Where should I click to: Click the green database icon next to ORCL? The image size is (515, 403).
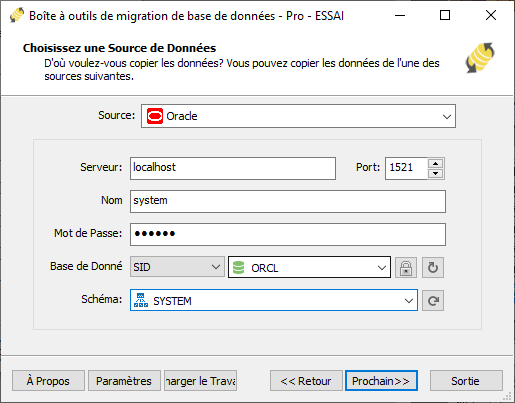pos(238,268)
